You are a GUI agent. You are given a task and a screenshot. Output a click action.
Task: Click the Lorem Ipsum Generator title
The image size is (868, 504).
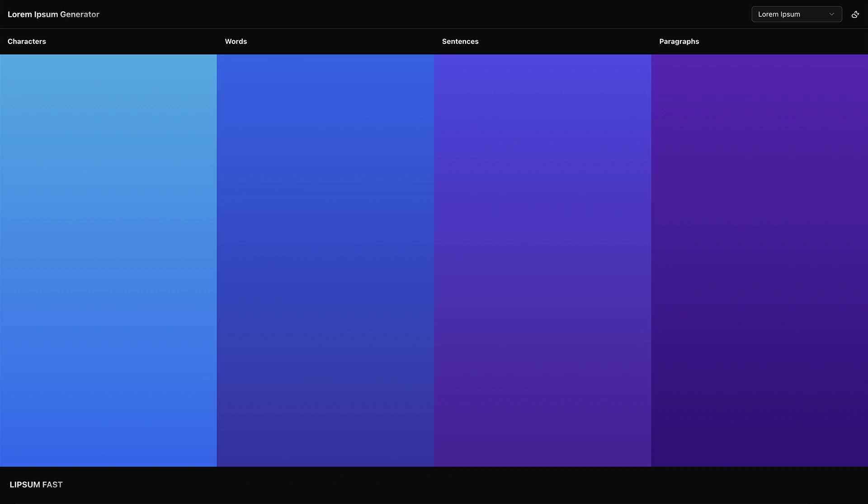click(x=53, y=14)
